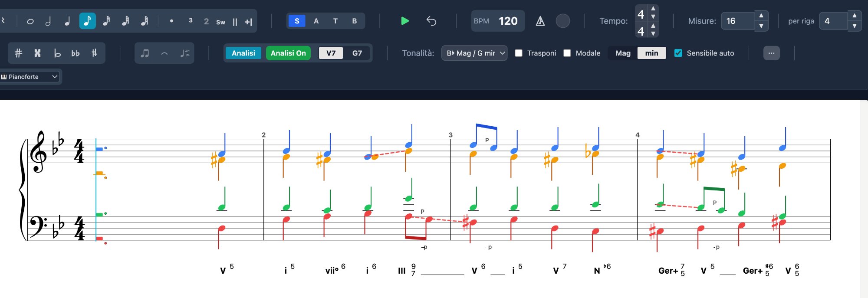Select the Tenor T voice
This screenshot has height=298, width=868.
335,21
